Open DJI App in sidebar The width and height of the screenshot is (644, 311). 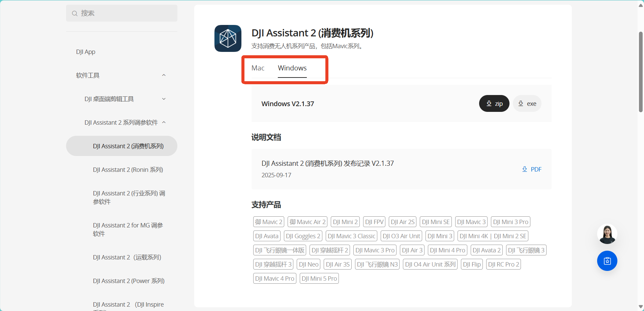pyautogui.click(x=86, y=52)
